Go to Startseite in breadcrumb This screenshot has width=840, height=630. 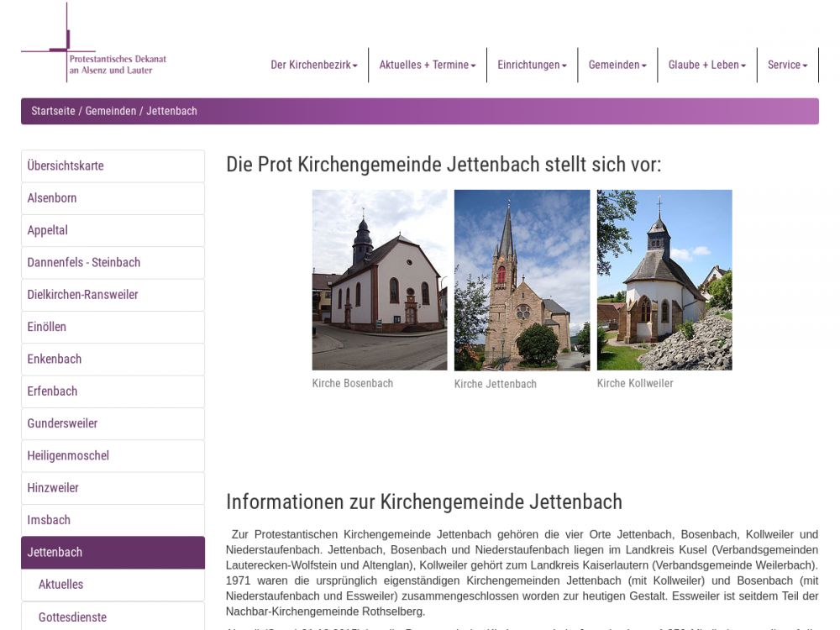point(53,111)
